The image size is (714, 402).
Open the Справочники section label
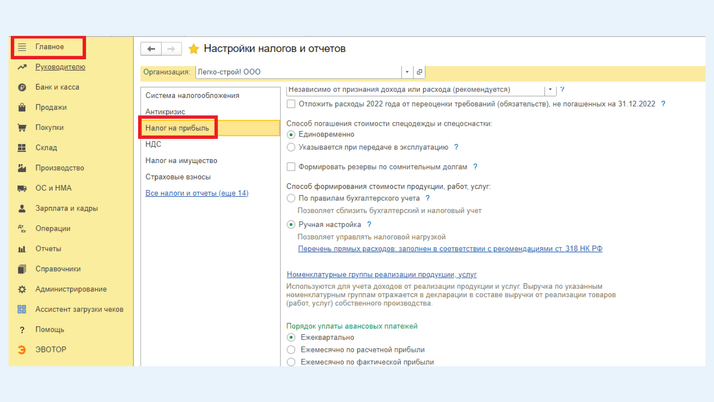pos(58,269)
